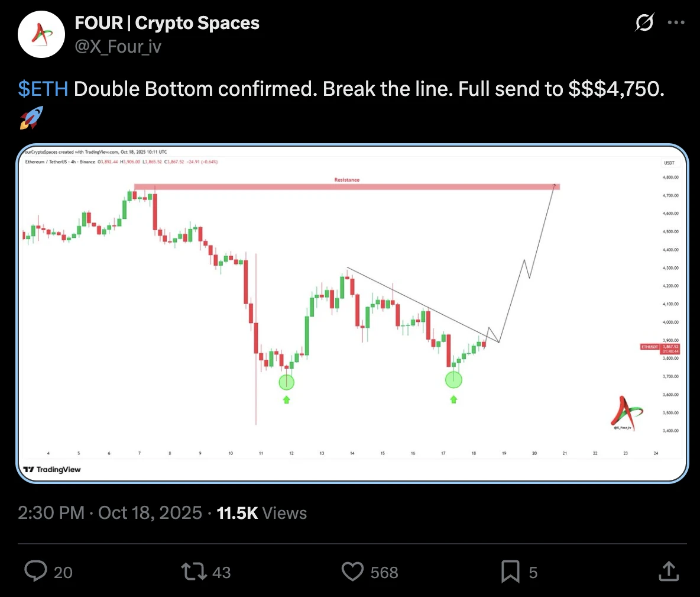Open the $ETH cashtag link
This screenshot has height=597, width=700.
tap(43, 89)
